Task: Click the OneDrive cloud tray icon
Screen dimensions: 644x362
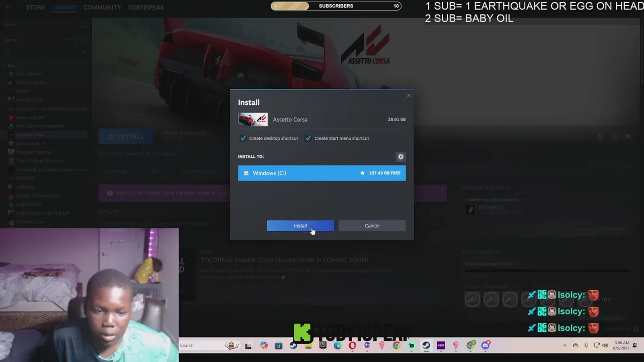Action: click(576, 345)
